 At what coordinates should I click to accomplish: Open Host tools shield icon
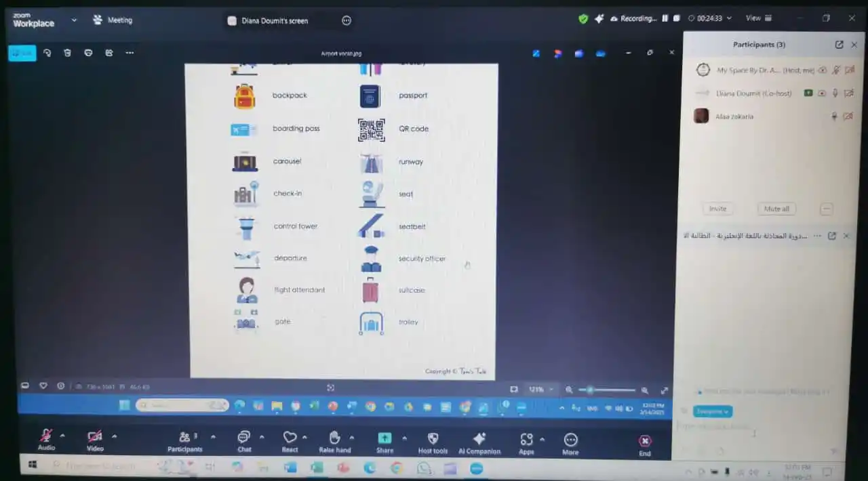click(433, 438)
